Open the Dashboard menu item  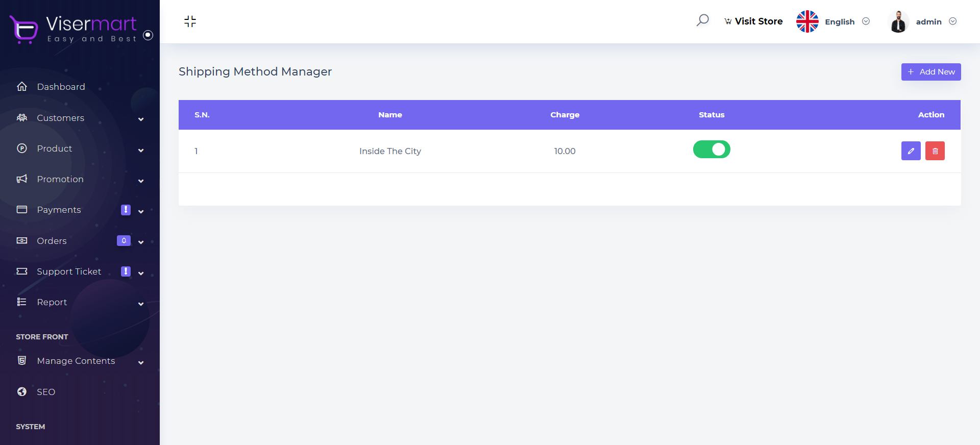tap(61, 87)
